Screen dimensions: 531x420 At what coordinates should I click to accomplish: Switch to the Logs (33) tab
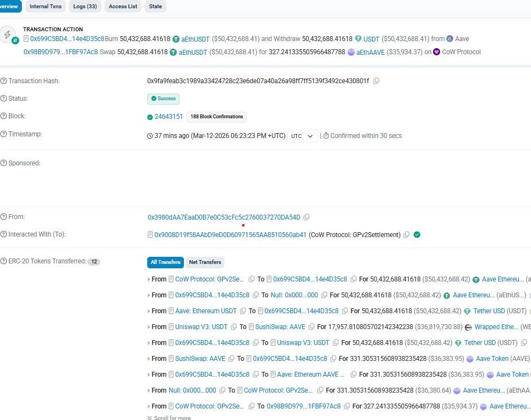(85, 6)
